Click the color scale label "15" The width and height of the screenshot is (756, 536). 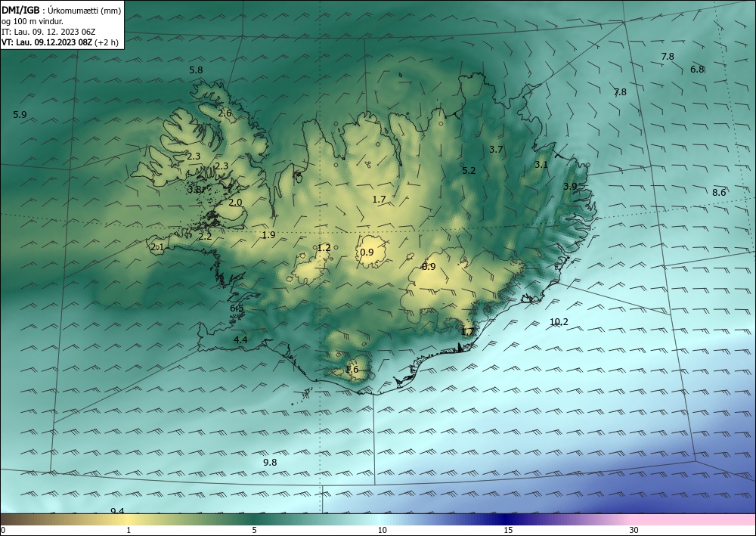click(x=508, y=530)
